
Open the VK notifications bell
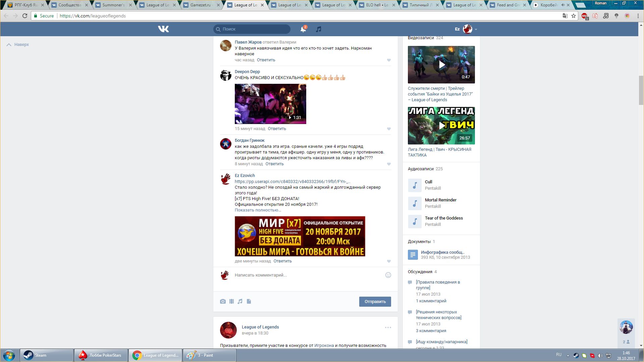click(303, 29)
